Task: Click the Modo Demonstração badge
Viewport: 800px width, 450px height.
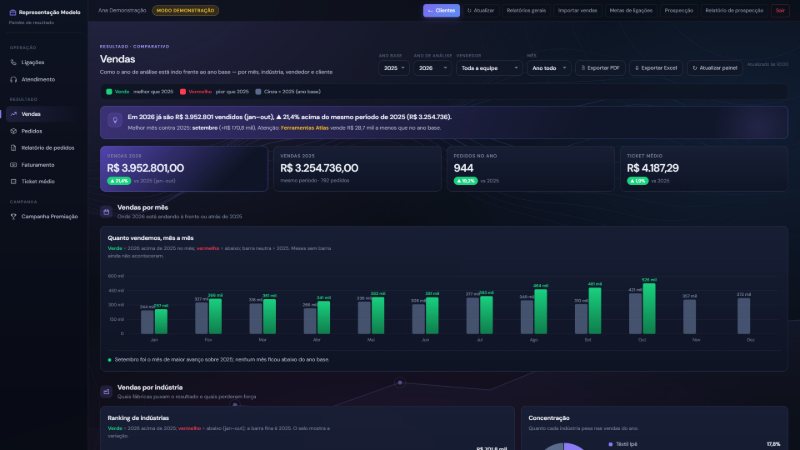Action: coord(185,11)
